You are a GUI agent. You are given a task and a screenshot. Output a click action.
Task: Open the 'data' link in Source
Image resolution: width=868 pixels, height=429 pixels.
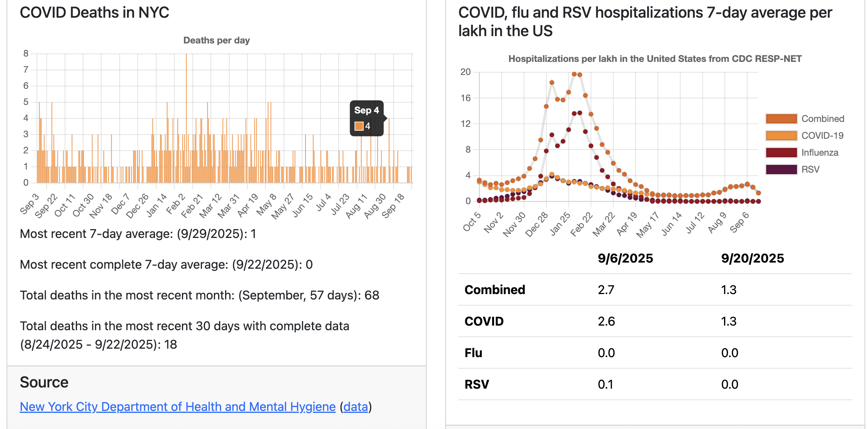click(x=356, y=407)
